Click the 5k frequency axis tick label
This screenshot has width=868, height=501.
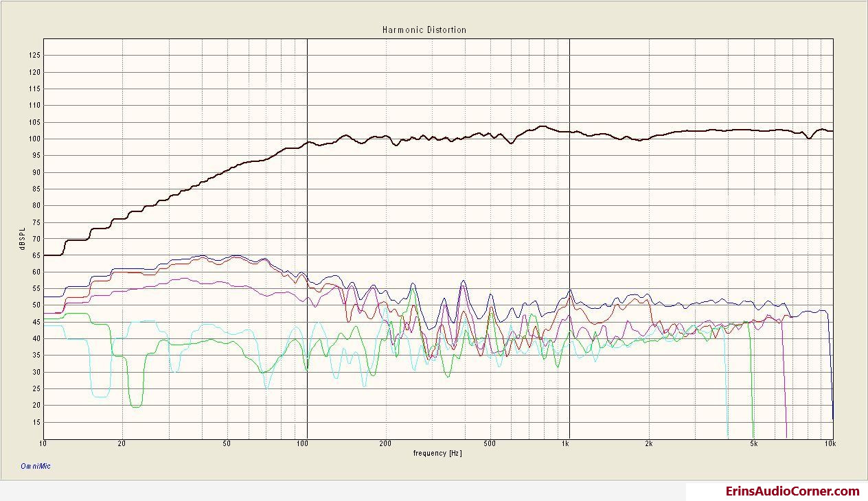[x=754, y=444]
